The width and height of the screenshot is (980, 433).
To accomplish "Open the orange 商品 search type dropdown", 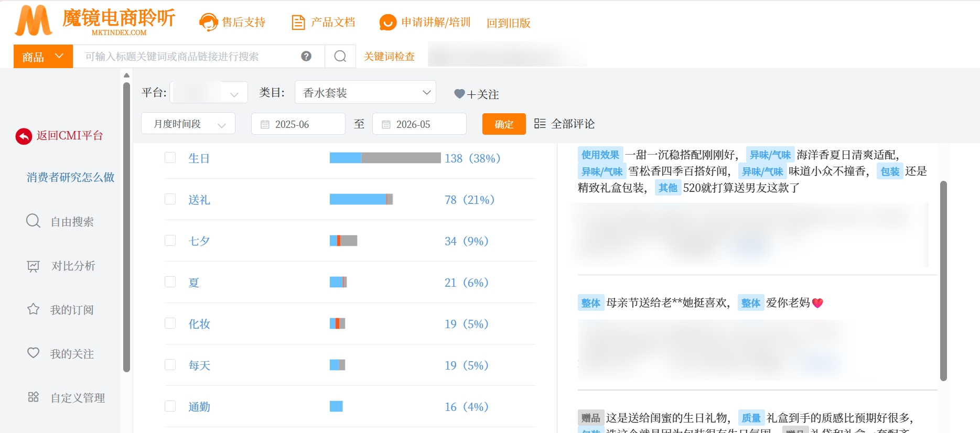I will pyautogui.click(x=43, y=56).
